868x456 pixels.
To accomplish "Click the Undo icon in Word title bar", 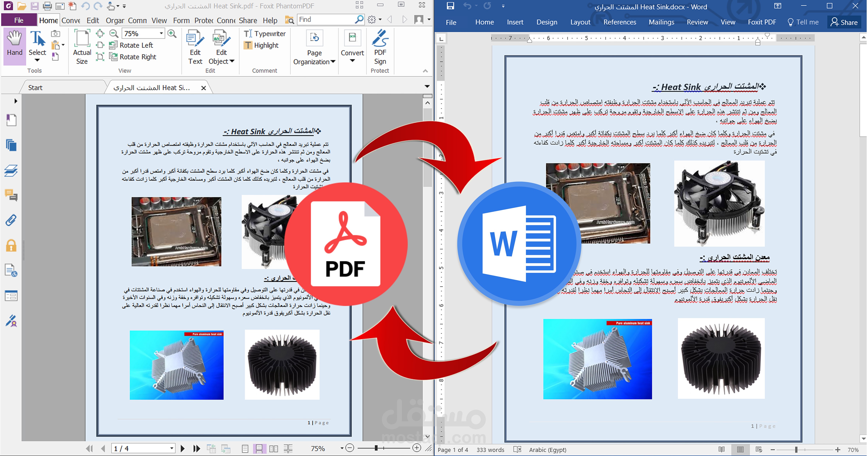I will coord(467,6).
